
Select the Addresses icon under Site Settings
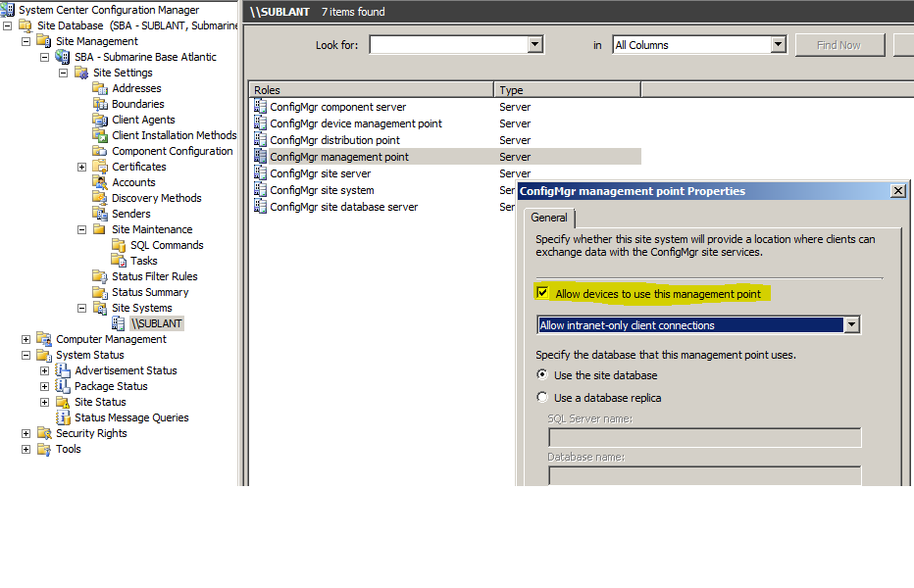tap(101, 87)
